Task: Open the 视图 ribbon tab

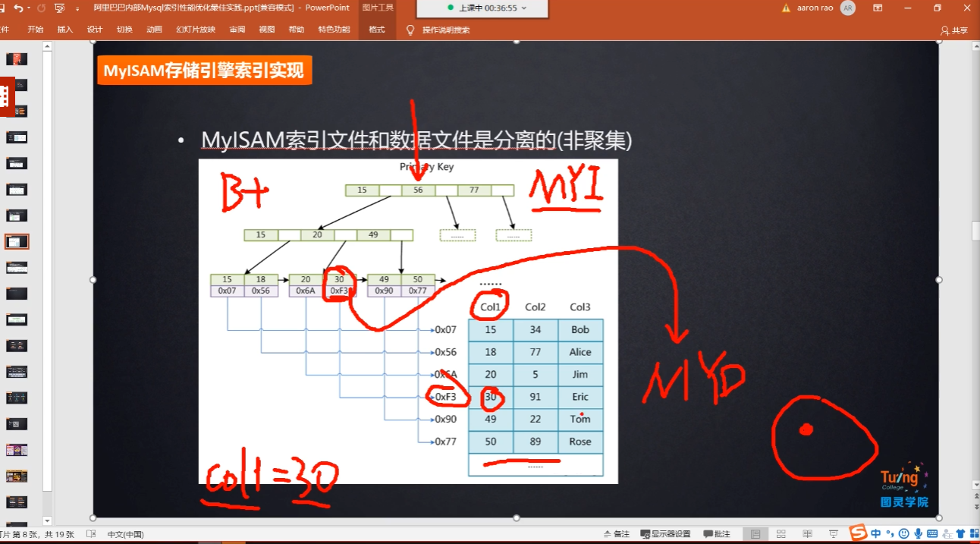Action: click(267, 30)
